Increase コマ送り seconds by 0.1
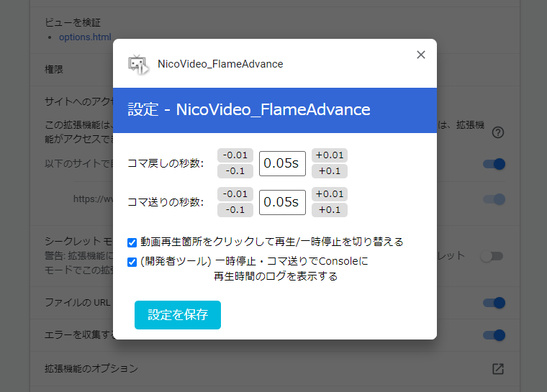The height and width of the screenshot is (392, 547). tap(330, 210)
